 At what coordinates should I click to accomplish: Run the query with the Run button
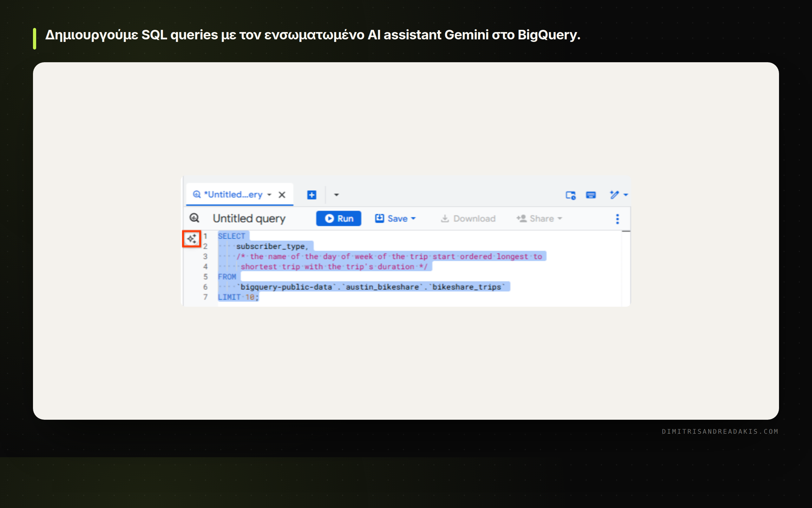coord(338,218)
